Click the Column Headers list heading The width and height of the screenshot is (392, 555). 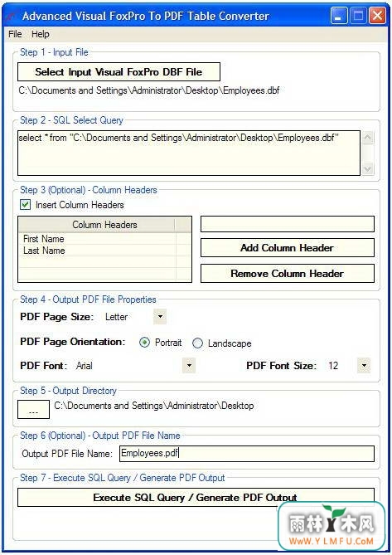104,225
